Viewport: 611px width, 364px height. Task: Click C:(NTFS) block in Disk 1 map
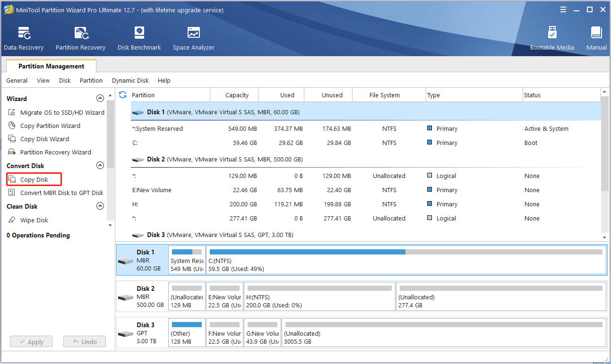406,260
